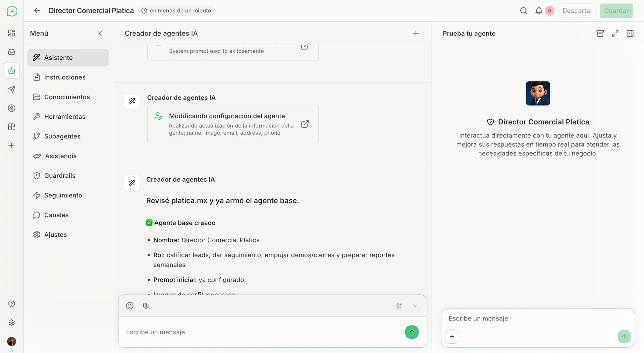The image size is (644, 353).
Task: Click the Creador de agentes IA header
Action: point(161,33)
